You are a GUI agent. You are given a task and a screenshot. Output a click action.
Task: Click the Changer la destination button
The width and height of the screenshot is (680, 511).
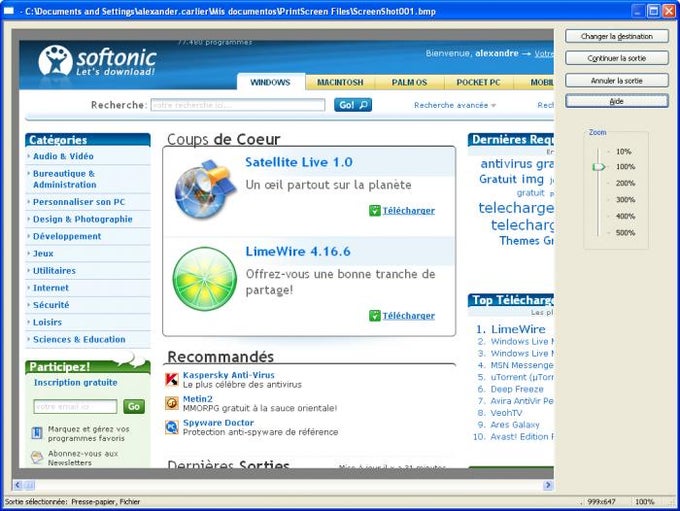coord(616,36)
